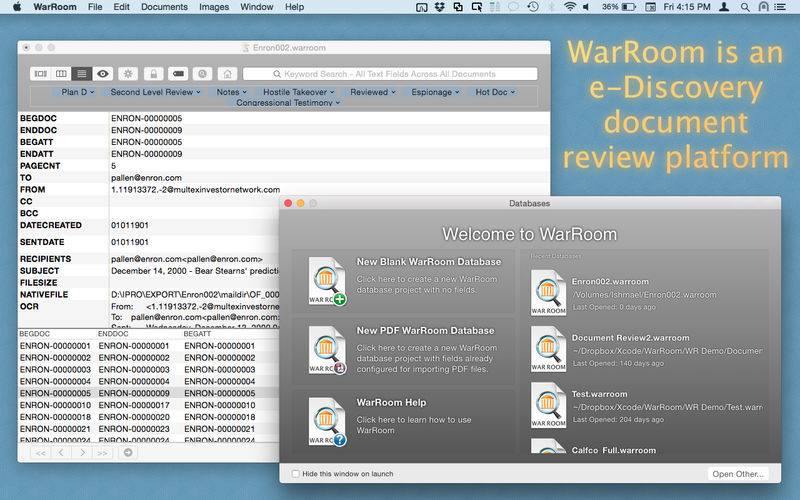Select the three-column layout view icon
This screenshot has width=800, height=500.
[61, 74]
